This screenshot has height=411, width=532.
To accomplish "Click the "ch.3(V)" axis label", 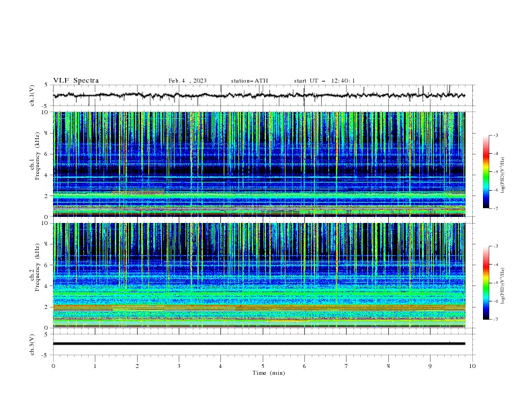I will tap(32, 345).
